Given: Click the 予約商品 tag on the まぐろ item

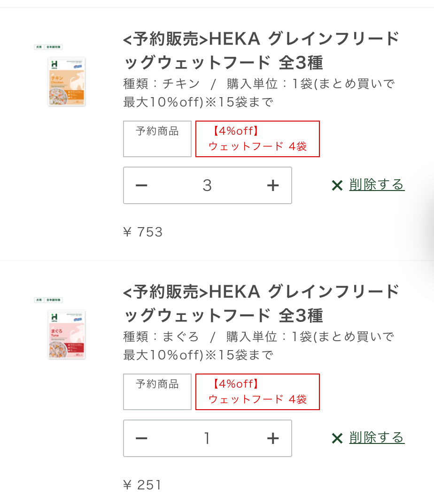Looking at the screenshot, I should [x=157, y=392].
